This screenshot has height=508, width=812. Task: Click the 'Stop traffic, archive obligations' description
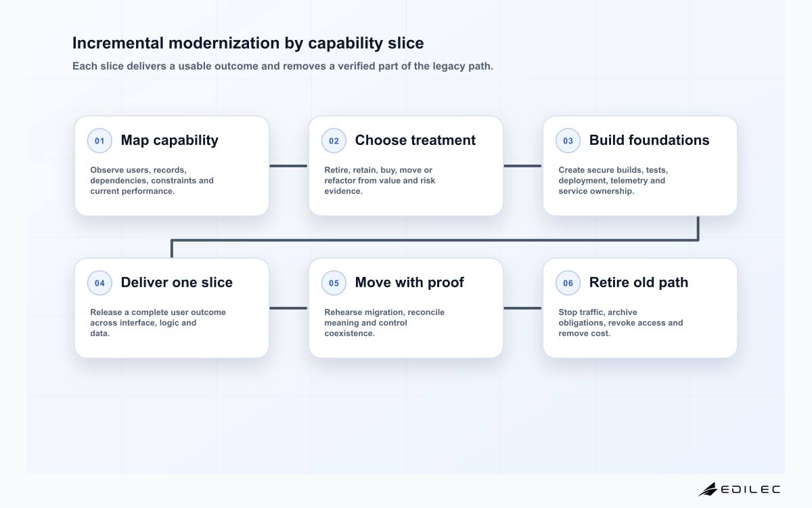pyautogui.click(x=621, y=323)
